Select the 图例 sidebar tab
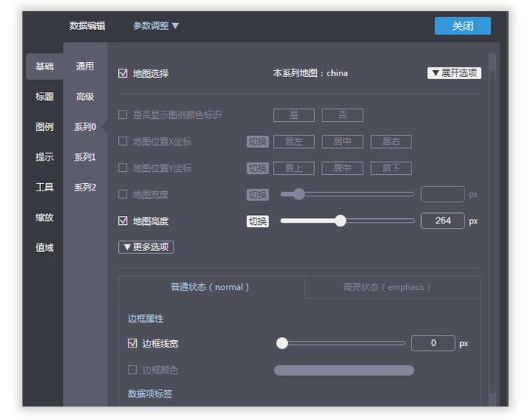The height and width of the screenshot is (420, 531). pyautogui.click(x=45, y=127)
